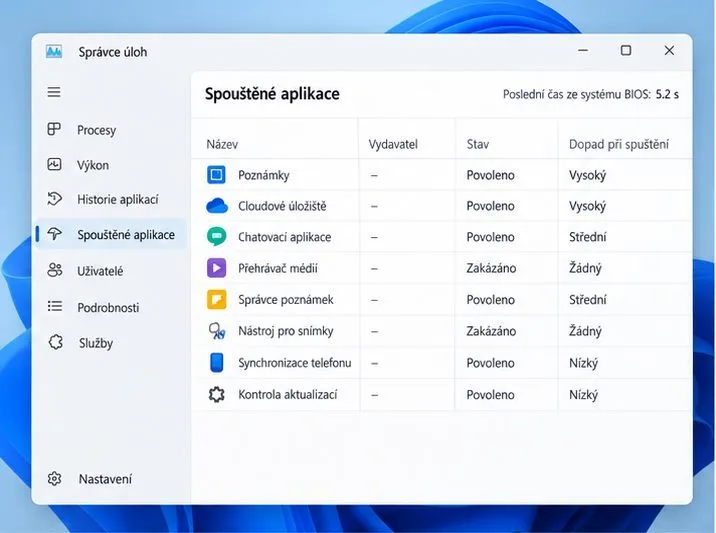
Task: Open the hamburger navigation menu
Action: pyautogui.click(x=54, y=92)
